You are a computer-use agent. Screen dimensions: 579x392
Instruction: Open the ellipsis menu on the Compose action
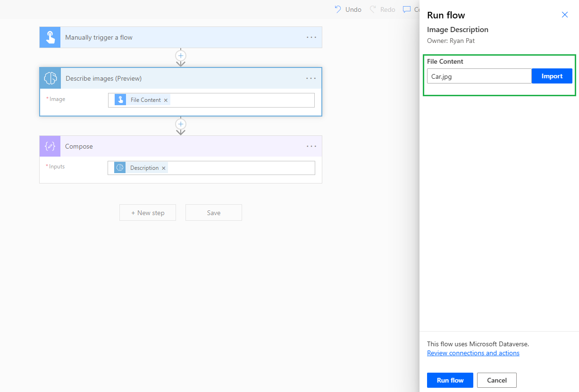tap(311, 146)
